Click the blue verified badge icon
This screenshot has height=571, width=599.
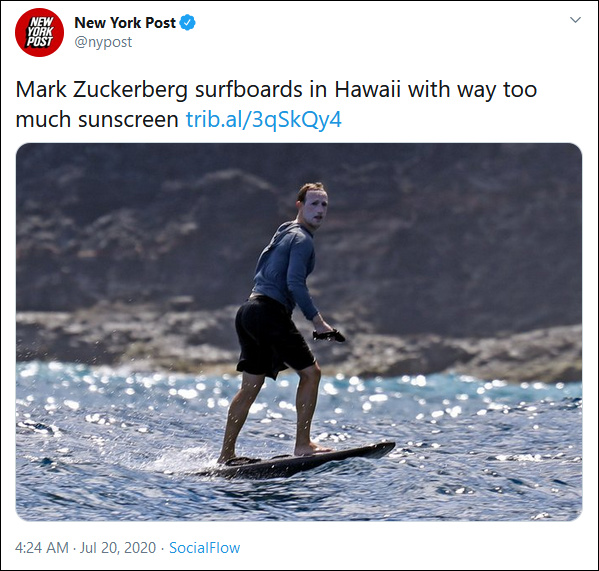point(187,23)
